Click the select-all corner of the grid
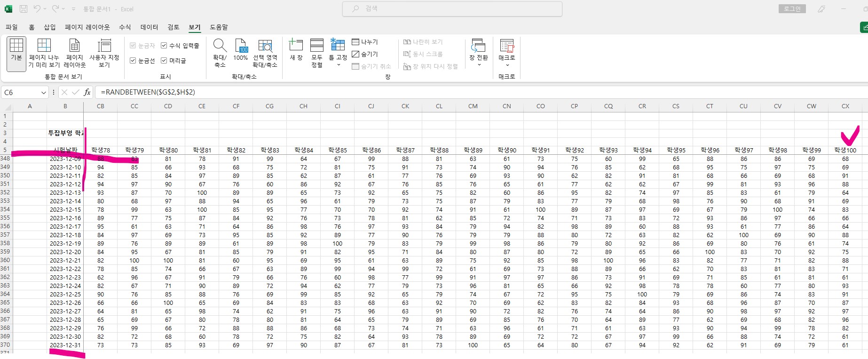868x359 pixels. click(6, 106)
